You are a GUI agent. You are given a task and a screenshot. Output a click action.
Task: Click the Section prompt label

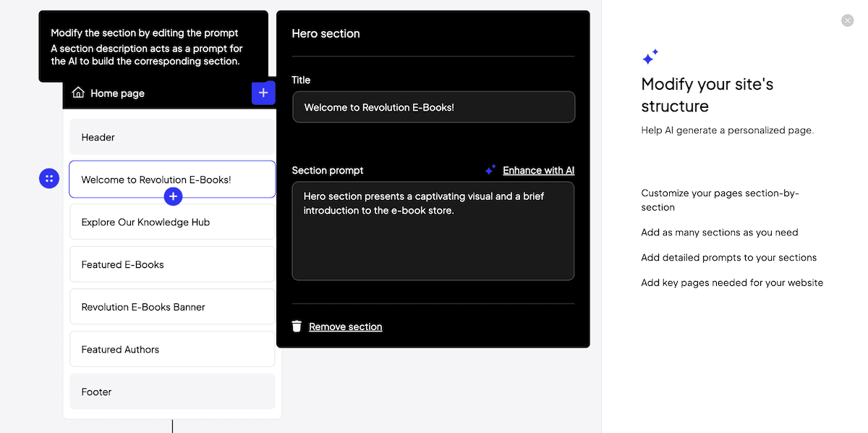328,170
